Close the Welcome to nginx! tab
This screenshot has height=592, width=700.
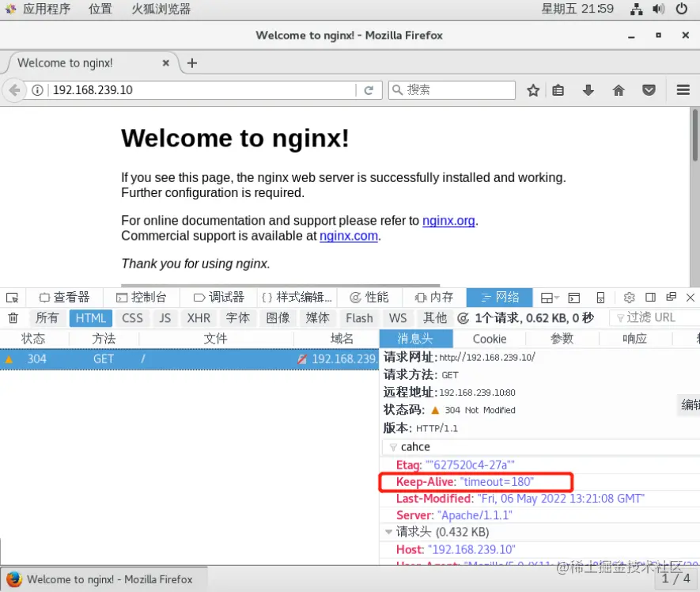(165, 63)
